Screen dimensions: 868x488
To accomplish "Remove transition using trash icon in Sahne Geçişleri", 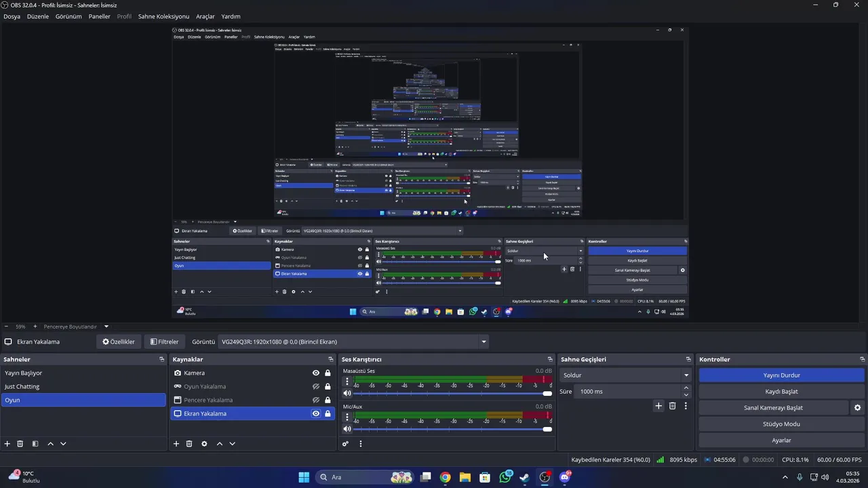I will click(x=673, y=406).
